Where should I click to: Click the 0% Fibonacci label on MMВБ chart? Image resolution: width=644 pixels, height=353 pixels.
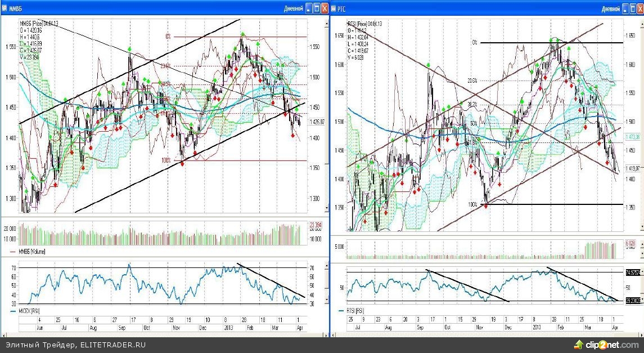coord(168,36)
